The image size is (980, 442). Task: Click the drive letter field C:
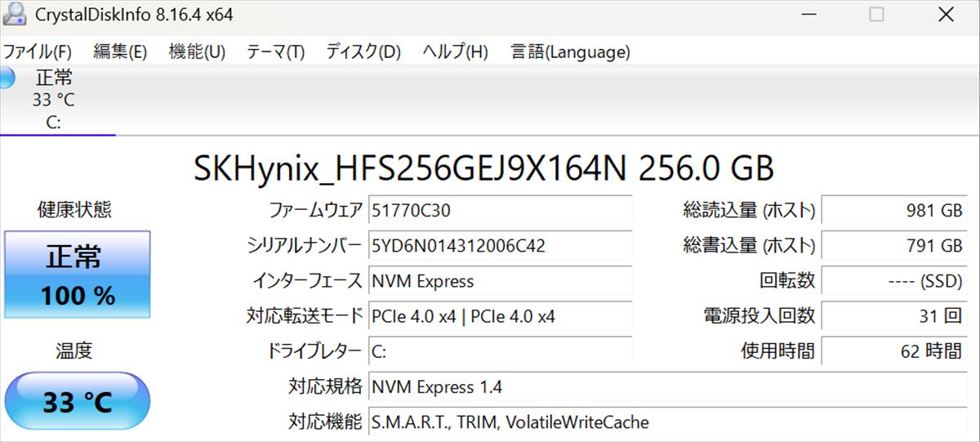point(500,351)
